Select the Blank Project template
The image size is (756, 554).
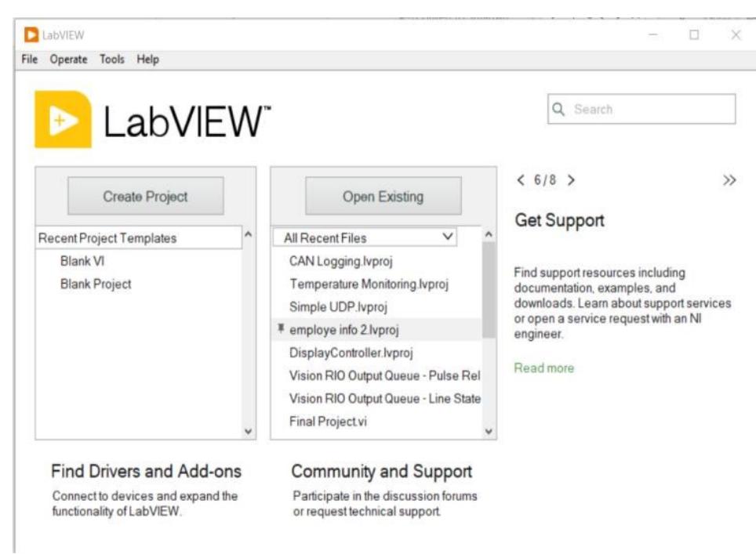[96, 284]
